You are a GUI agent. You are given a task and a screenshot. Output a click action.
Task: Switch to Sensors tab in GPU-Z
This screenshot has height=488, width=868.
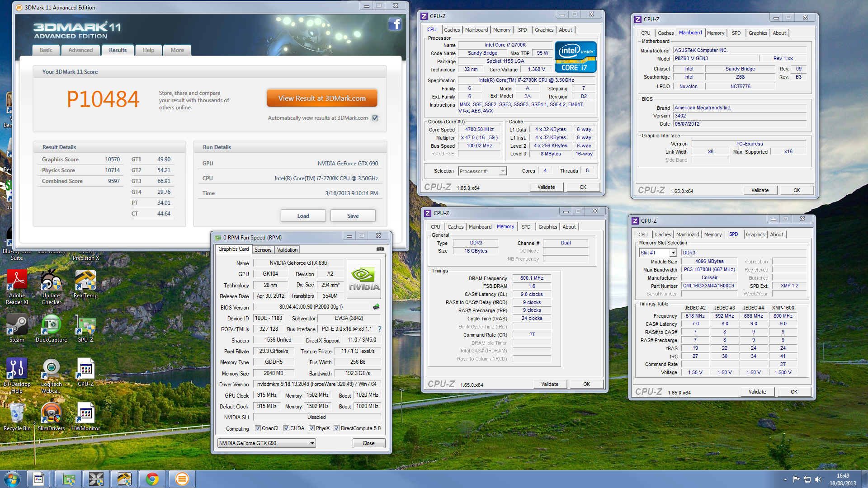263,250
